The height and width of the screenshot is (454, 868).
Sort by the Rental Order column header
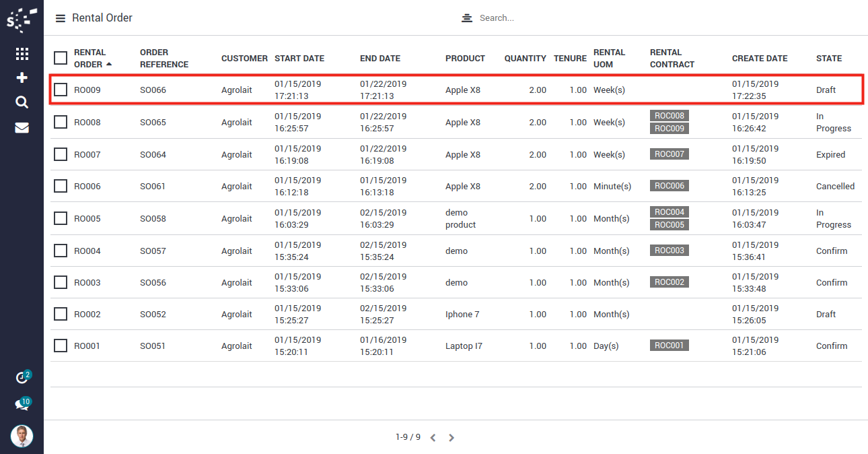coord(90,59)
